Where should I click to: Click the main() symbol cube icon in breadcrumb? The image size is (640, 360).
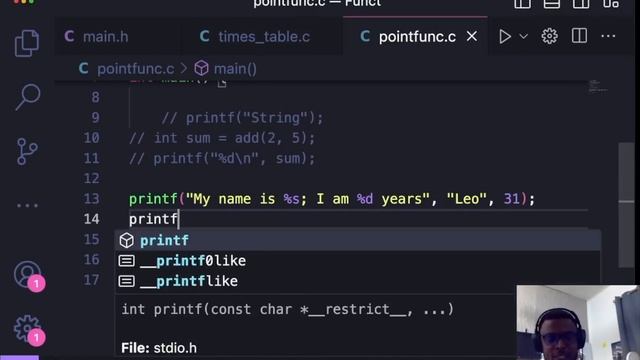201,69
